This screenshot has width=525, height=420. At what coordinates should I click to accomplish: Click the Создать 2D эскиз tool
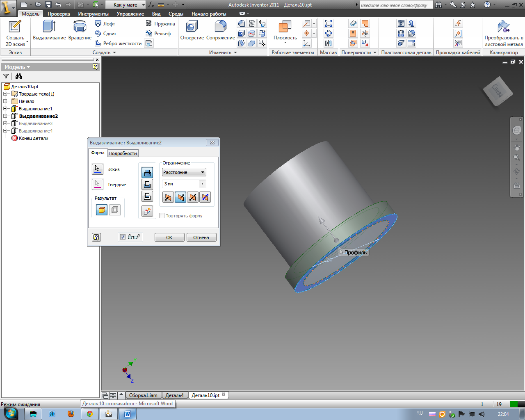(x=15, y=33)
